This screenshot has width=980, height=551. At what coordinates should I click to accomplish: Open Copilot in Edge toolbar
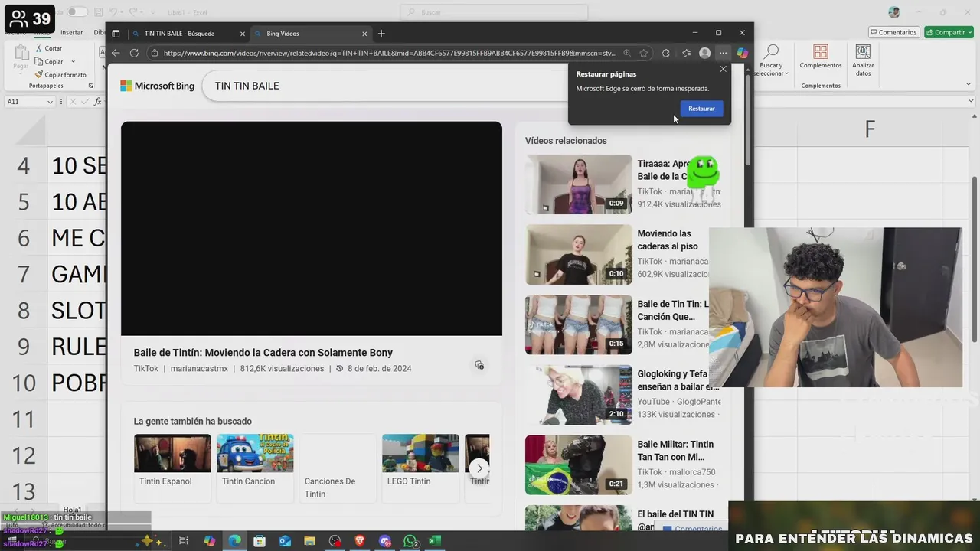(742, 54)
